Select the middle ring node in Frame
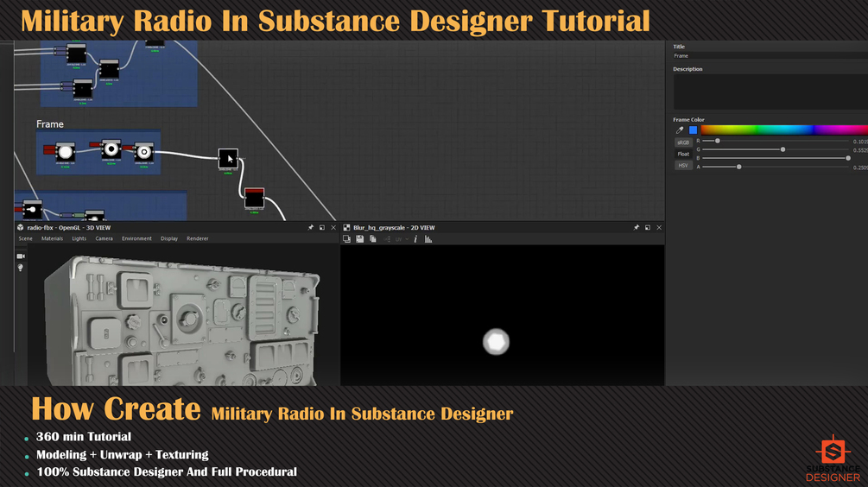This screenshot has width=868, height=487. click(111, 149)
